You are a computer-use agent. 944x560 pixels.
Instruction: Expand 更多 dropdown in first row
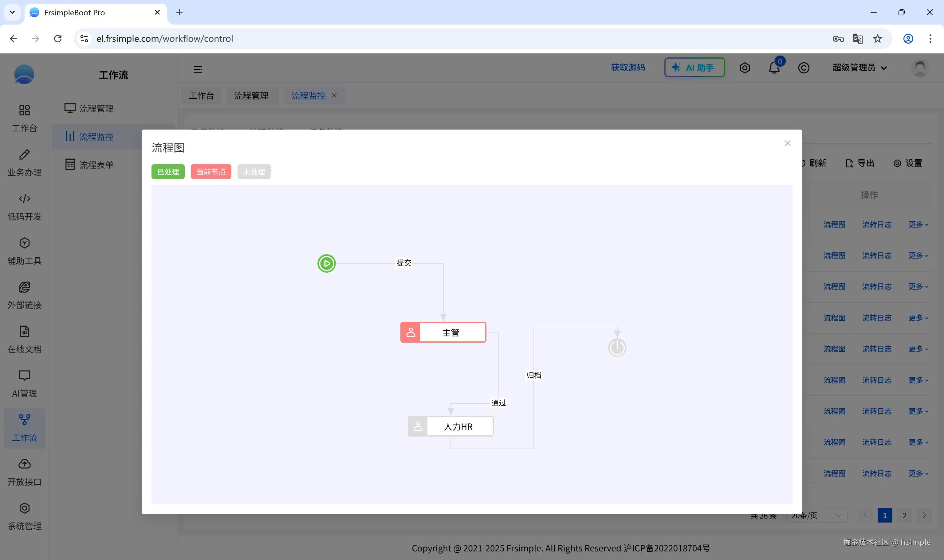pos(918,224)
